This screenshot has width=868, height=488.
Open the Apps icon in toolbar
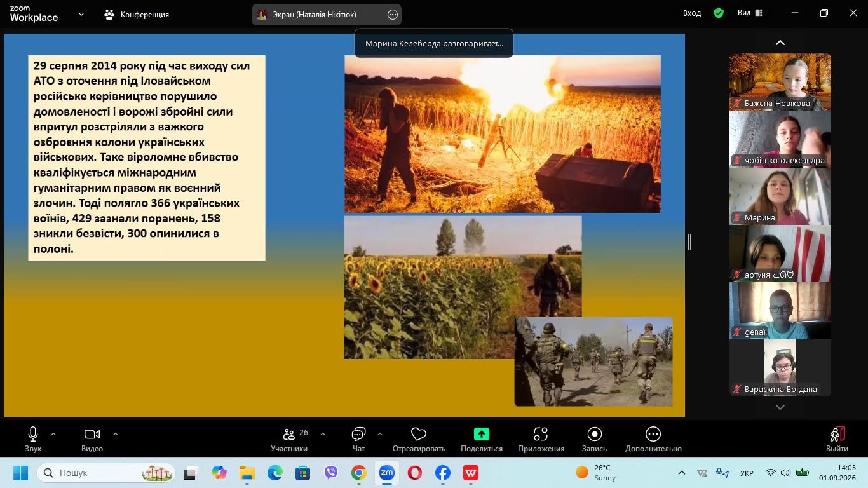click(541, 434)
